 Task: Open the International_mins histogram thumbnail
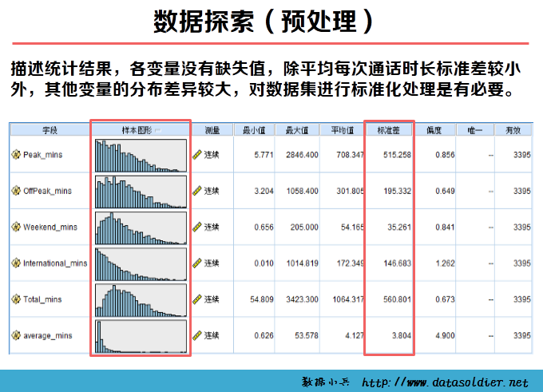coord(141,264)
